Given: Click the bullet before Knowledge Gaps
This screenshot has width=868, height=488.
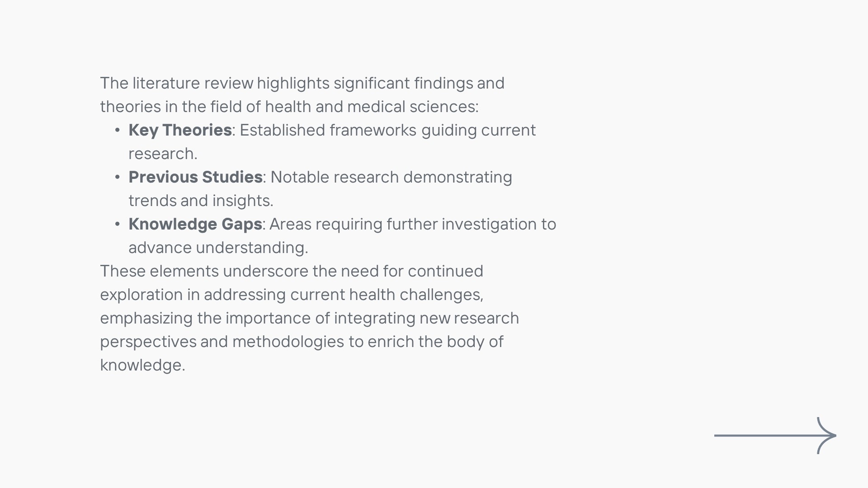Looking at the screenshot, I should click(x=118, y=225).
